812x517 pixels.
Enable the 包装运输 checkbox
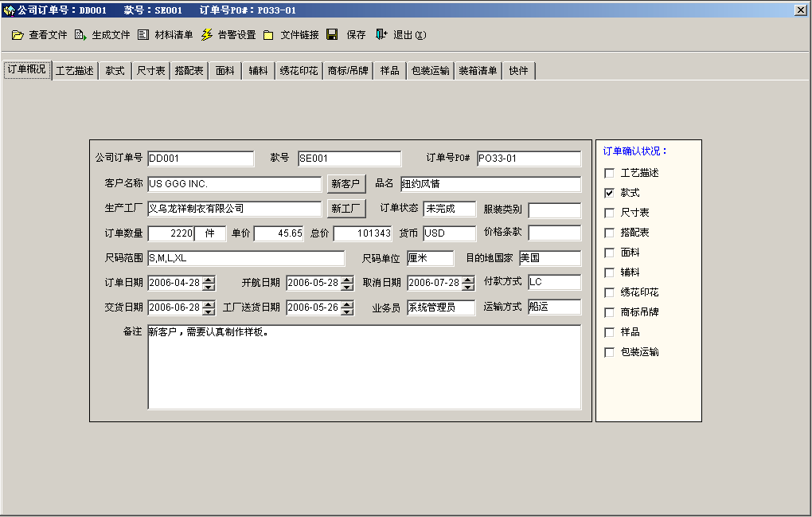point(610,352)
